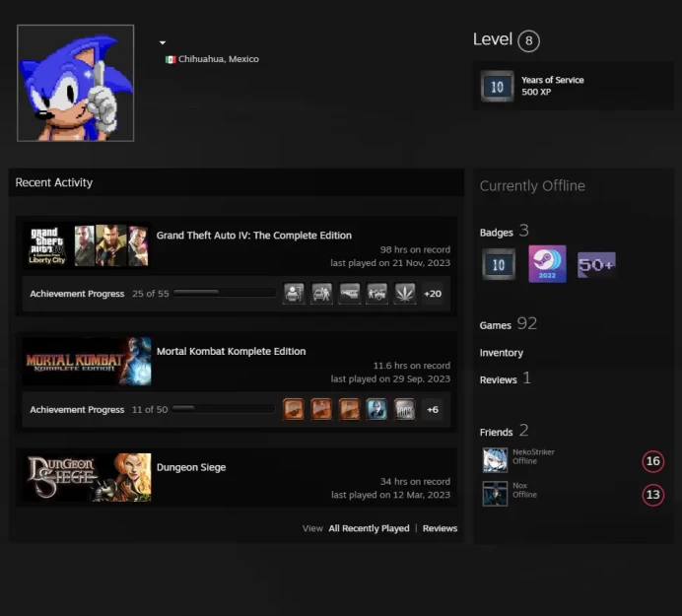Open Reviews link under Recent Activity
This screenshot has width=682, height=616.
click(x=440, y=528)
